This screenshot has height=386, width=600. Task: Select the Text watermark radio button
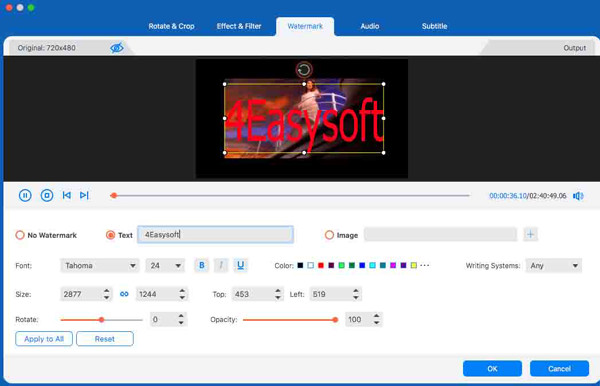[x=110, y=235]
